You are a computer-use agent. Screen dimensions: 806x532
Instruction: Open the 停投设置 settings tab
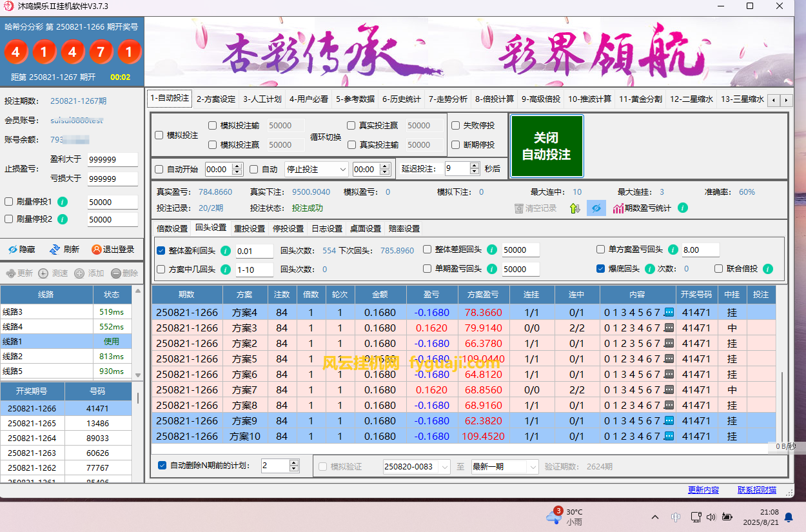pos(288,228)
